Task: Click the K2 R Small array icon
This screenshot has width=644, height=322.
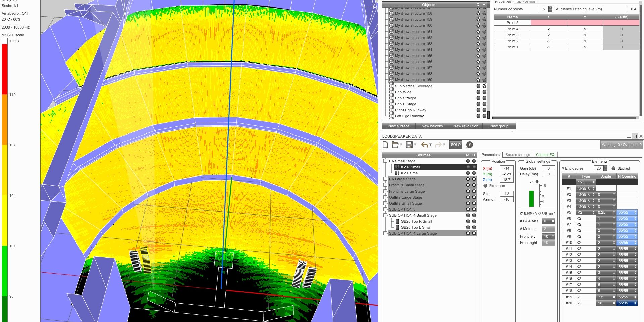Action: (x=397, y=167)
